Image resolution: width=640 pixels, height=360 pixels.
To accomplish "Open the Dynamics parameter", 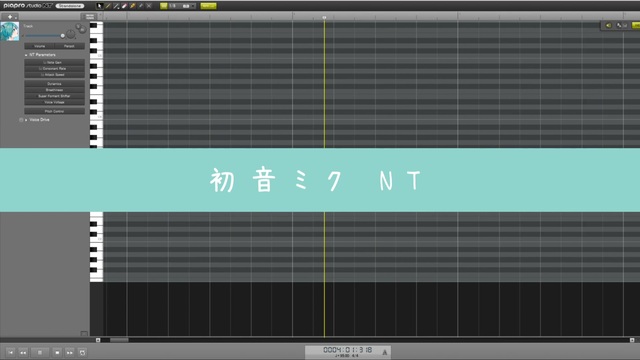I will click(54, 84).
